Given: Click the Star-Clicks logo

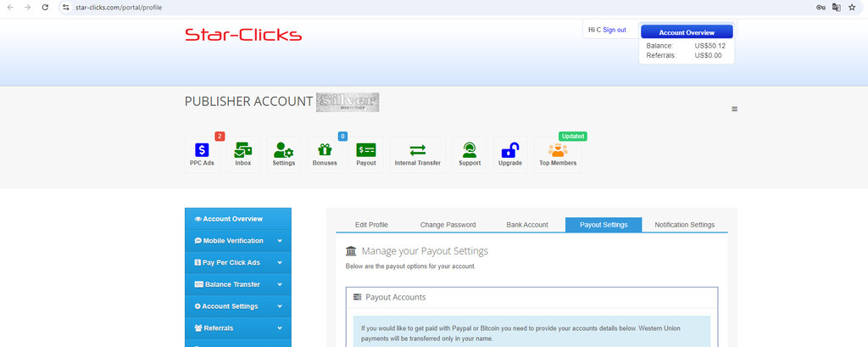Looking at the screenshot, I should point(243,36).
